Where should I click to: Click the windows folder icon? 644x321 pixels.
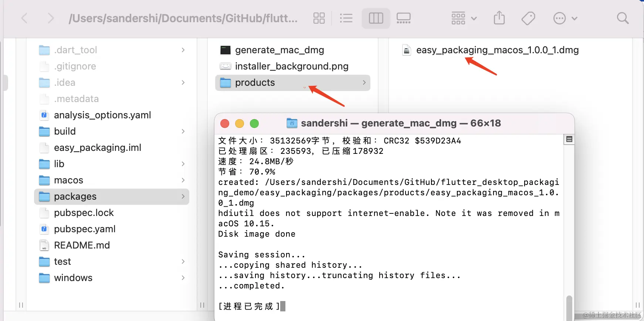pyautogui.click(x=44, y=278)
